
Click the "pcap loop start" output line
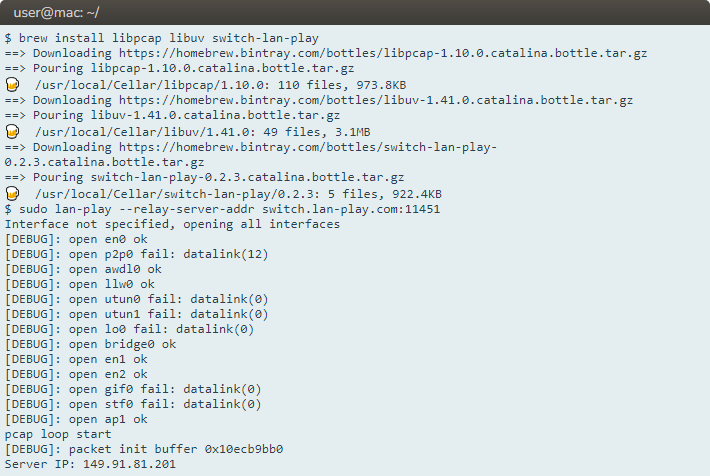coord(58,435)
